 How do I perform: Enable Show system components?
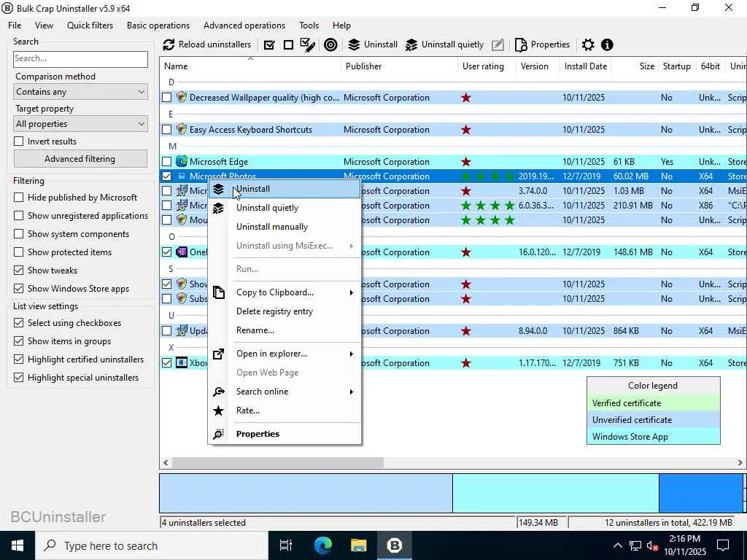click(18, 234)
